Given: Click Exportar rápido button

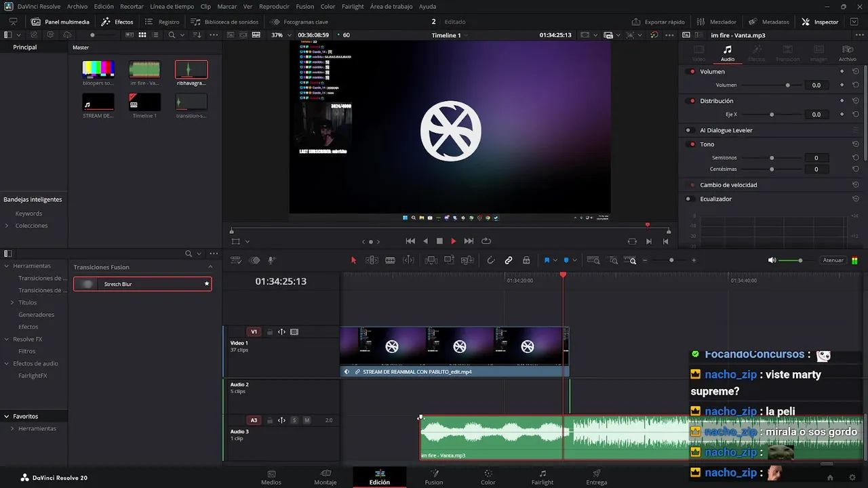Looking at the screenshot, I should coord(658,22).
